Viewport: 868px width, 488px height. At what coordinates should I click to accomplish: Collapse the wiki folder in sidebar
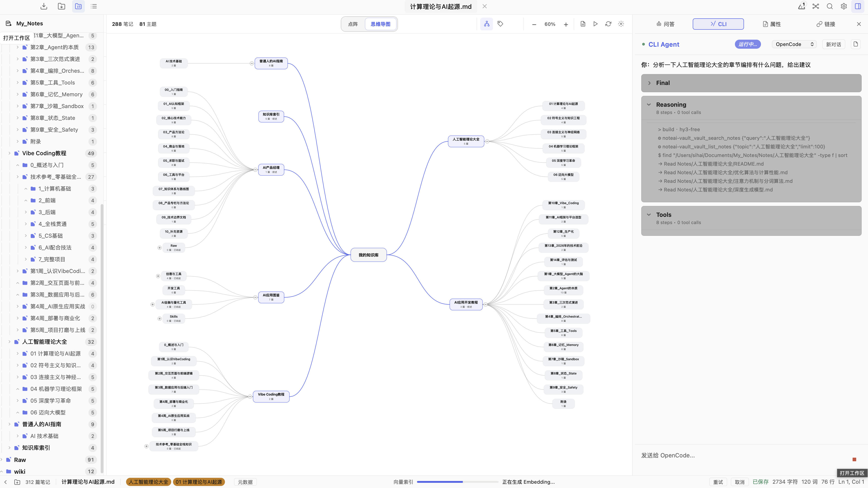click(x=2, y=471)
